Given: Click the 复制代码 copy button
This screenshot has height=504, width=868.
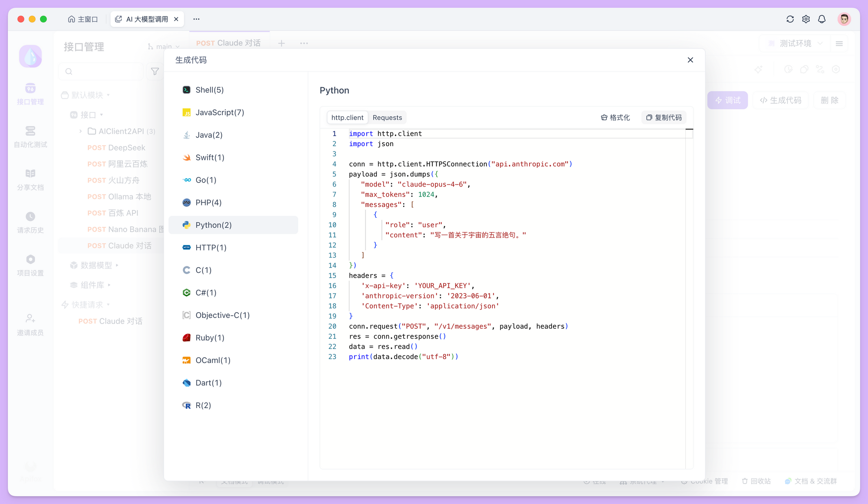Looking at the screenshot, I should (664, 118).
